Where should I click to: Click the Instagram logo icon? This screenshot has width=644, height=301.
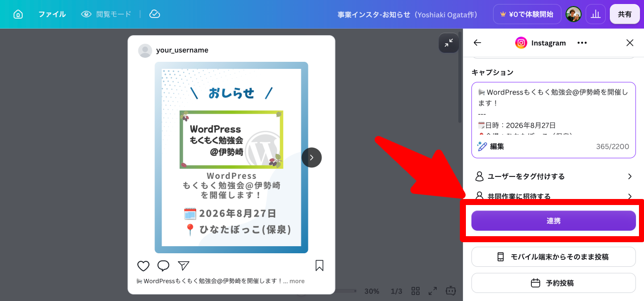(x=521, y=43)
